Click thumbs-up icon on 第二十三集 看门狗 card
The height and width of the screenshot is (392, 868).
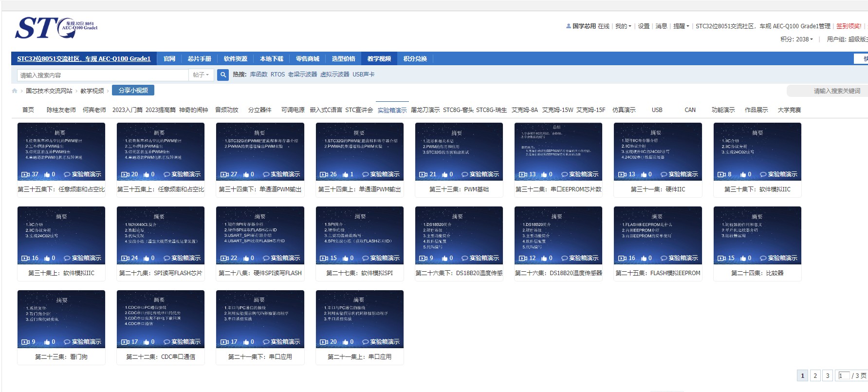47,342
